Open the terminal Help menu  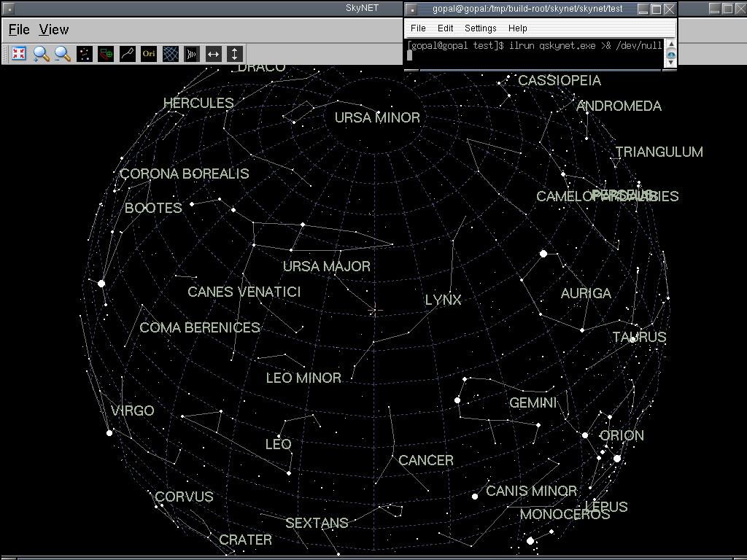[x=517, y=28]
